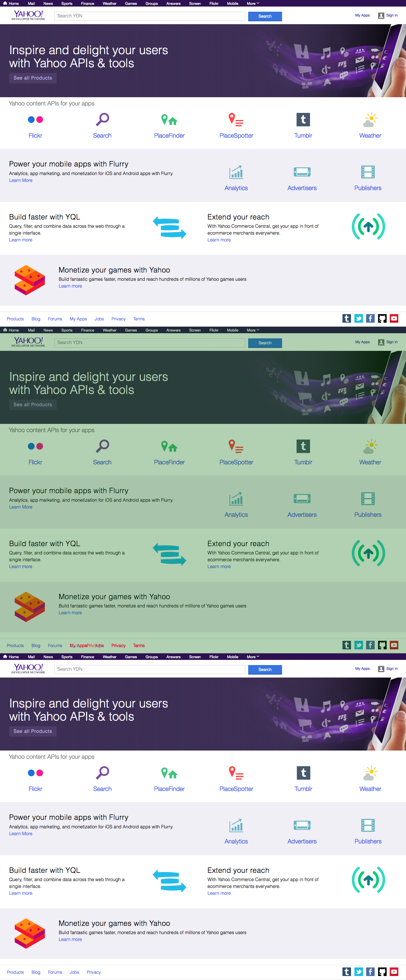Click the Weather sun-cloud icon on green-tinted page
The height and width of the screenshot is (980, 406).
pos(370,446)
